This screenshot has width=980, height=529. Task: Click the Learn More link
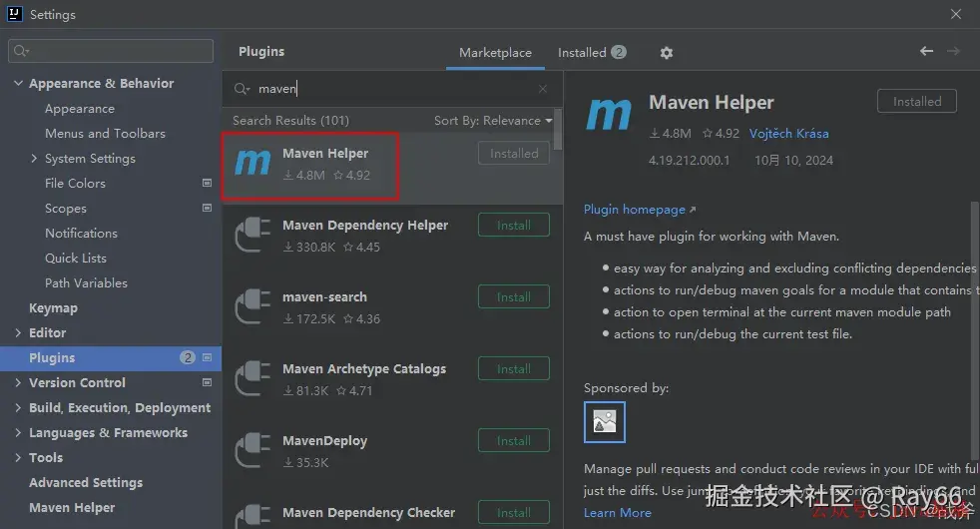pyautogui.click(x=618, y=513)
